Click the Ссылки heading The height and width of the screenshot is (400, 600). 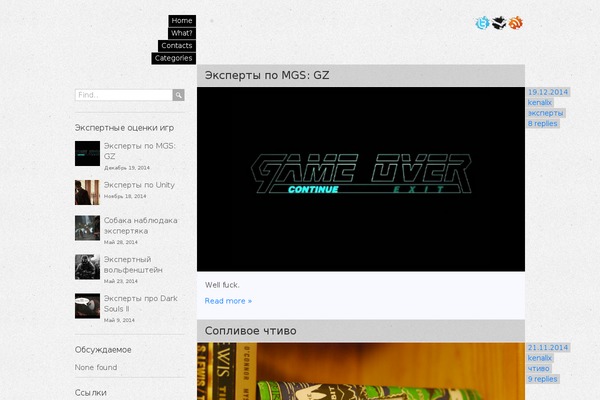point(91,393)
